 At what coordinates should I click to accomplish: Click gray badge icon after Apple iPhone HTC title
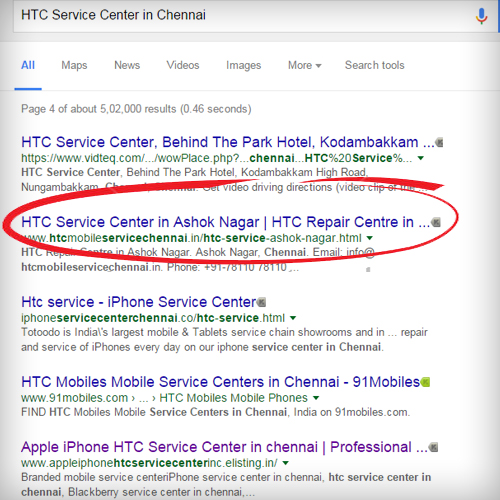[433, 447]
